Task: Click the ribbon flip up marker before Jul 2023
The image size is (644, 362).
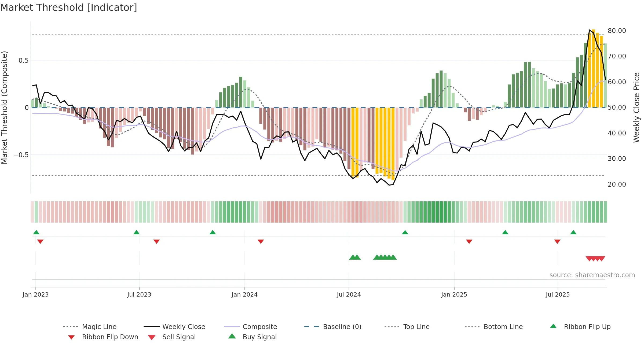Action: click(136, 232)
